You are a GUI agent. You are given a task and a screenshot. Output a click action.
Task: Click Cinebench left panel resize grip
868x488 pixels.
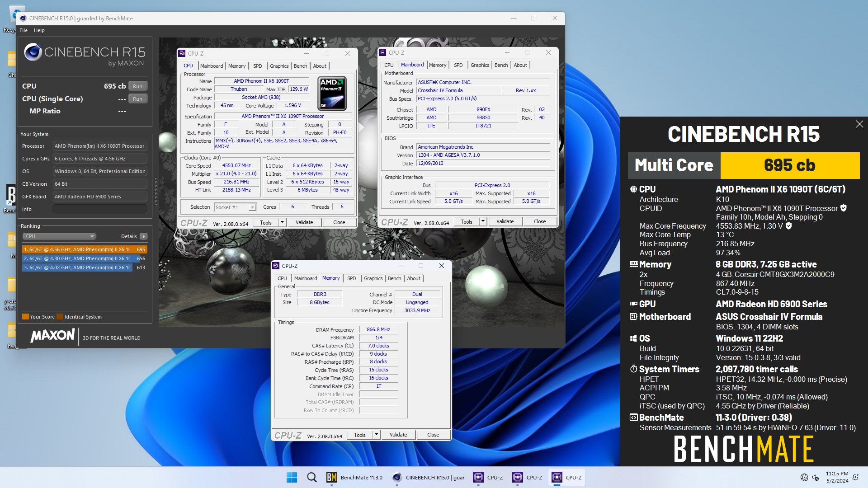pyautogui.click(x=156, y=191)
